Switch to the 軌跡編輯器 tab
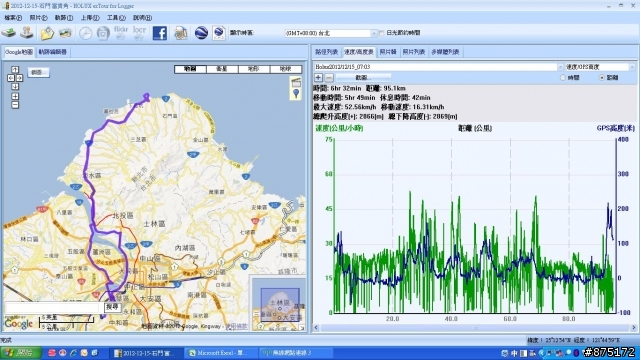The height and width of the screenshot is (360, 640). (x=53, y=52)
